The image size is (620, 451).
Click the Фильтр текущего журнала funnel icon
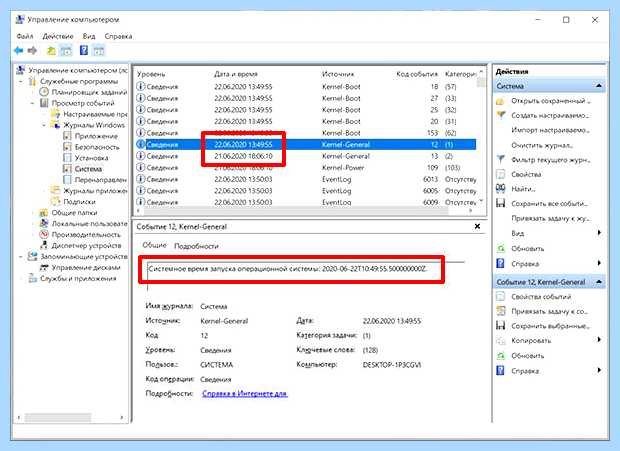click(501, 159)
